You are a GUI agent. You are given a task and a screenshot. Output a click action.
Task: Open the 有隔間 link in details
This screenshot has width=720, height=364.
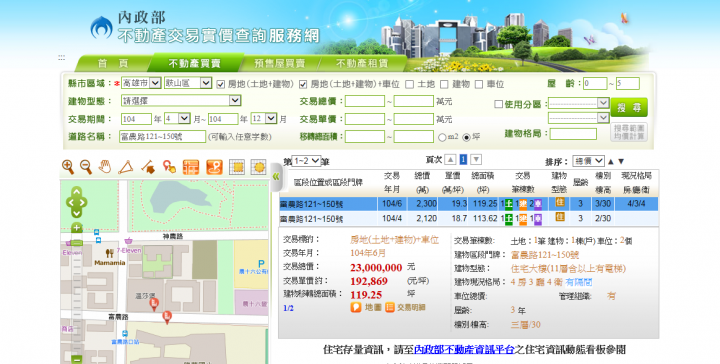pos(579,282)
